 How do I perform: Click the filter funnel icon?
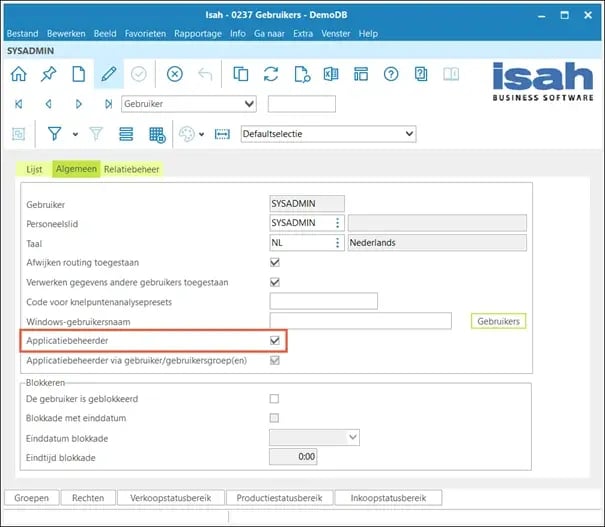point(54,134)
